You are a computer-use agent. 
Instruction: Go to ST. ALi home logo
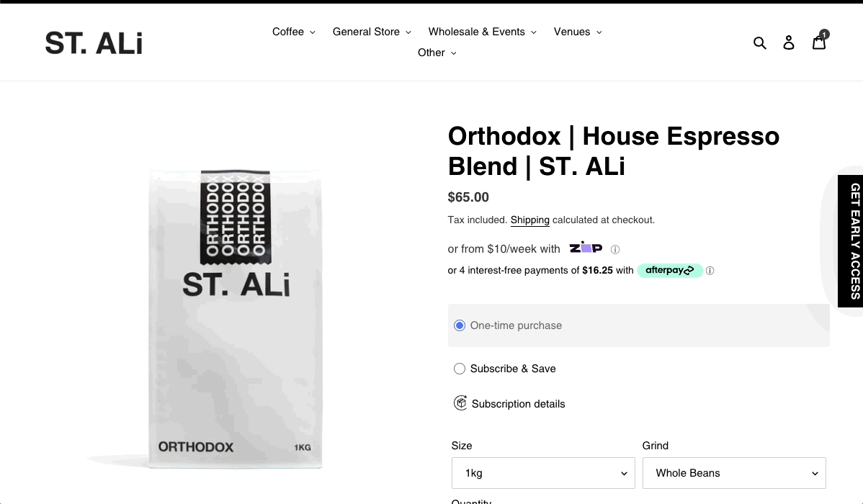click(94, 43)
